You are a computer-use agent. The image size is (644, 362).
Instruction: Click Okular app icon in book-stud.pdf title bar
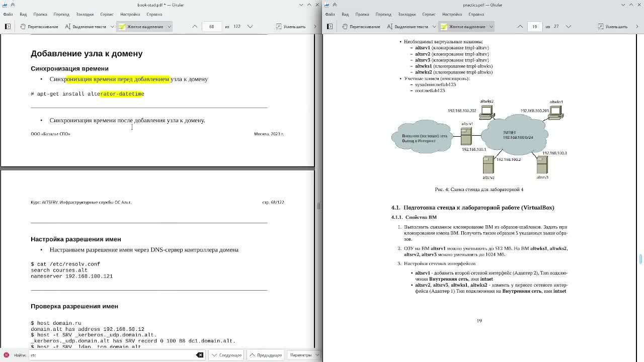5,5
